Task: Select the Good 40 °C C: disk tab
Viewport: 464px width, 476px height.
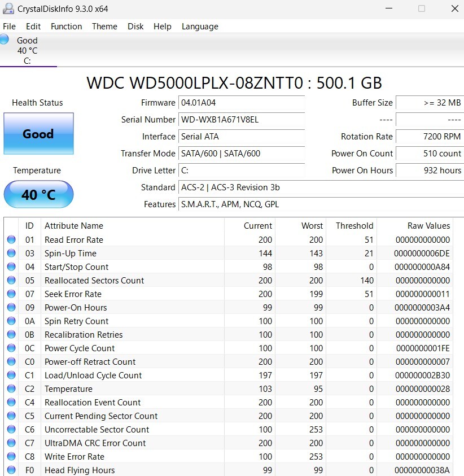Action: coord(27,50)
